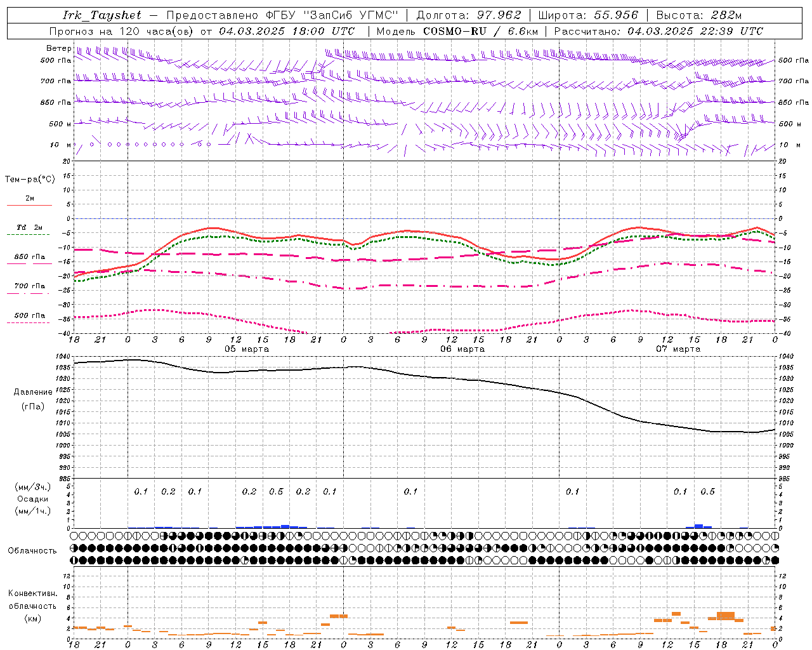Viewport: 812px width, 650px height.
Task: Select the forecast start 04.03.2025 18:00 UTC
Action: (287, 31)
